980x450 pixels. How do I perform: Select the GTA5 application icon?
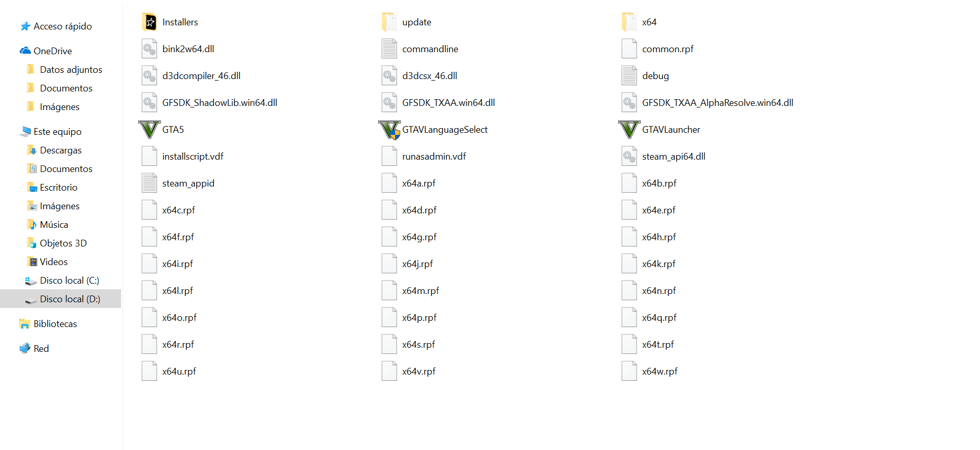(x=149, y=130)
